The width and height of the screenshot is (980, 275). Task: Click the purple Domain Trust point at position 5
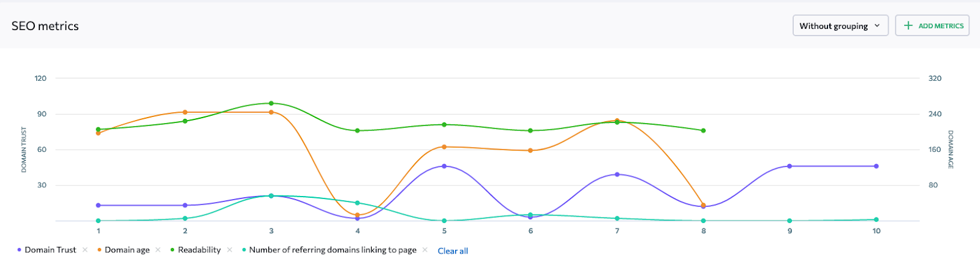tap(444, 166)
